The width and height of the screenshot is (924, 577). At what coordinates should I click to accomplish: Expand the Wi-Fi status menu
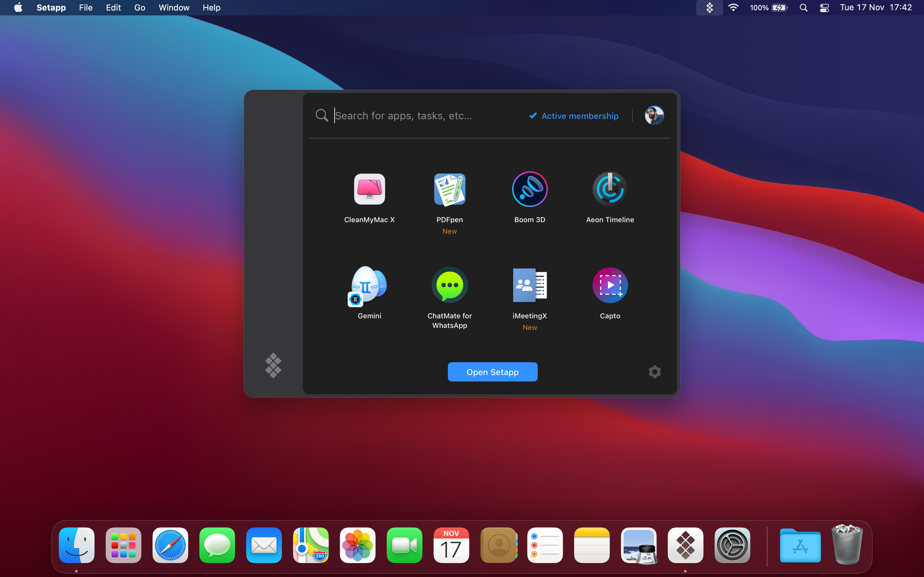(733, 8)
